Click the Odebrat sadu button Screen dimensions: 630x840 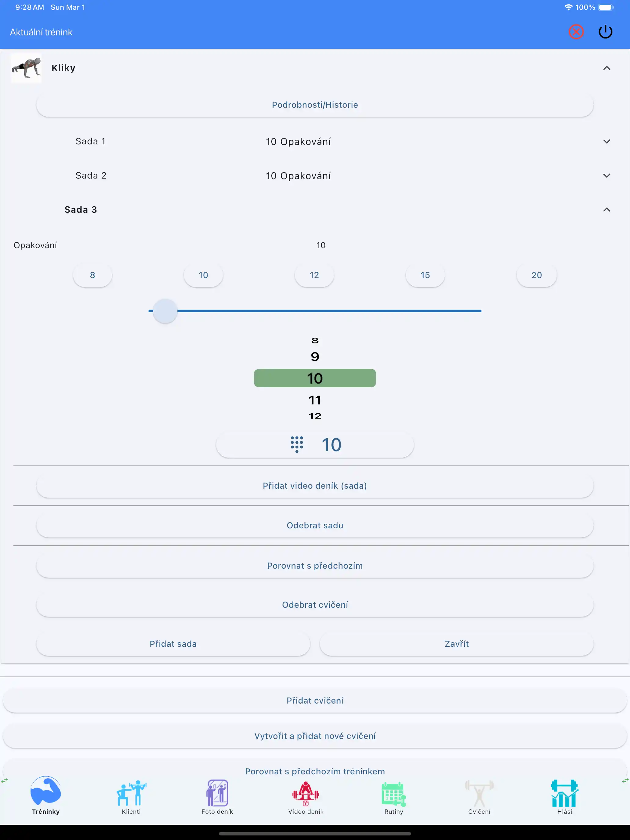coord(315,526)
